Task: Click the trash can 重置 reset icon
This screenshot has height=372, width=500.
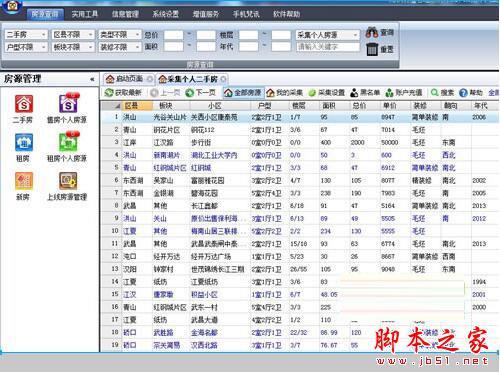Action: [371, 49]
